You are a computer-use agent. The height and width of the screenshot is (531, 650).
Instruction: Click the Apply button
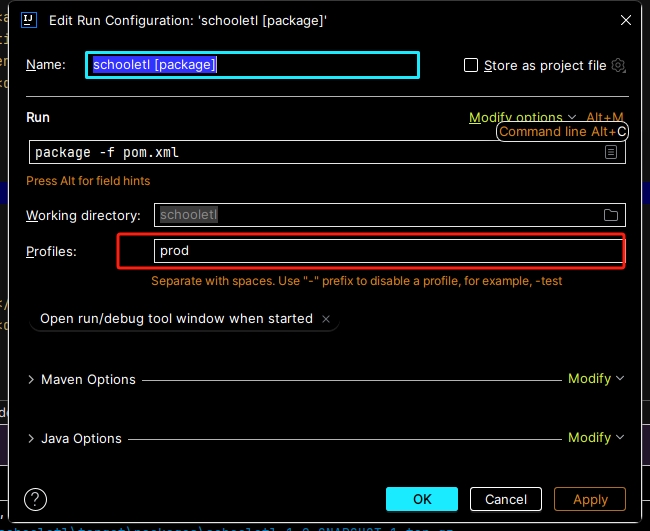point(590,499)
